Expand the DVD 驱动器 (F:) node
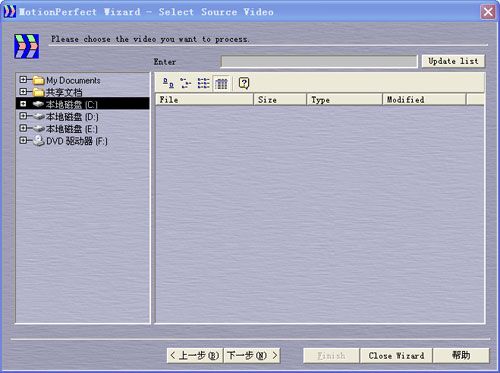The image size is (500, 373). coord(23,140)
